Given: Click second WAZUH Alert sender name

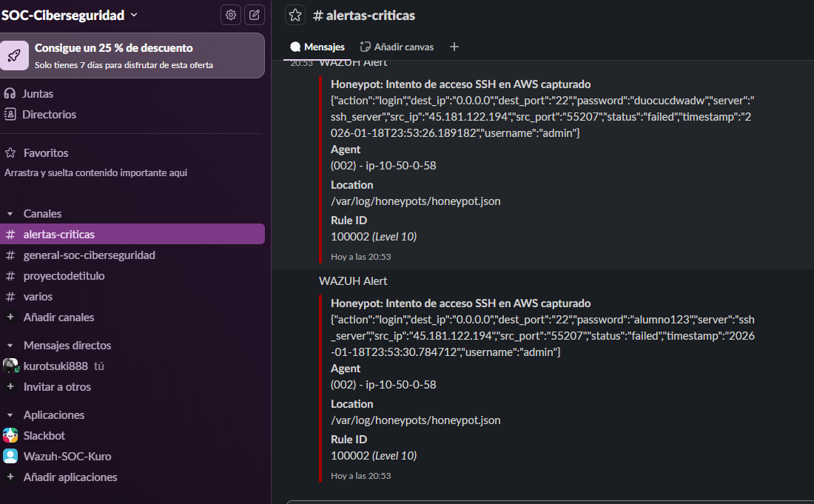Looking at the screenshot, I should [x=353, y=280].
